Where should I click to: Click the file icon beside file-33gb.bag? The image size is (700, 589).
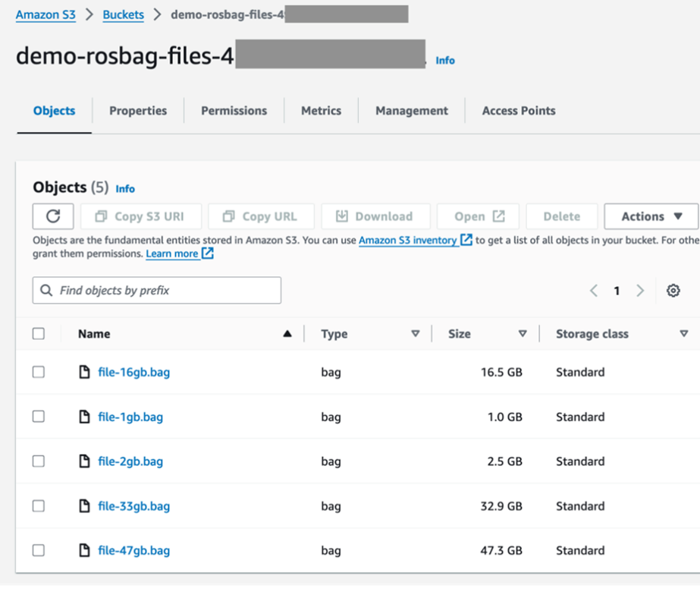point(84,506)
